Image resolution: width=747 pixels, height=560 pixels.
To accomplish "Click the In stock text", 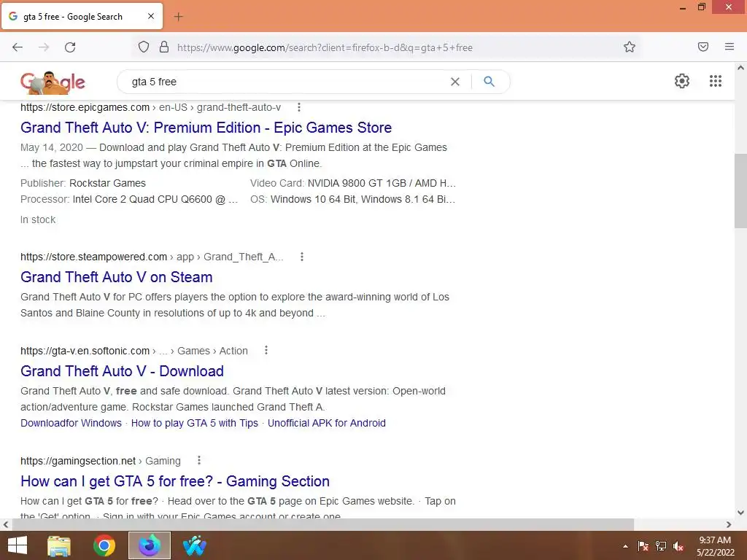I will point(38,219).
